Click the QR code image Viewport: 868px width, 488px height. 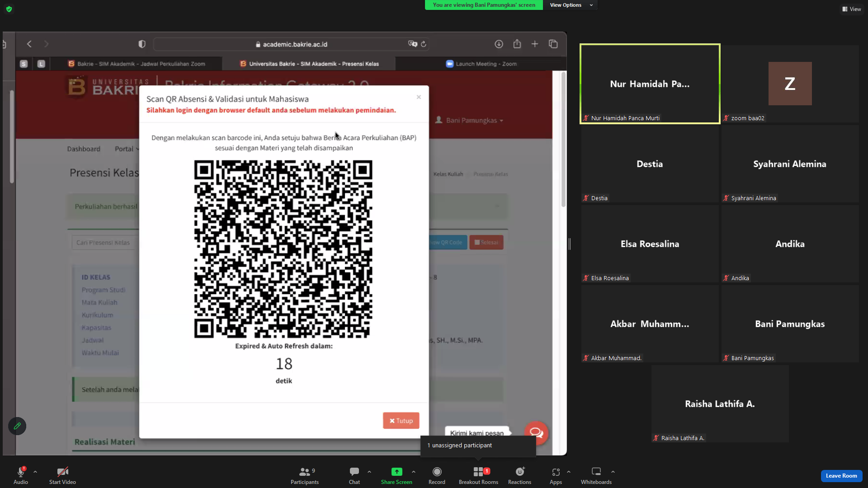tap(283, 249)
